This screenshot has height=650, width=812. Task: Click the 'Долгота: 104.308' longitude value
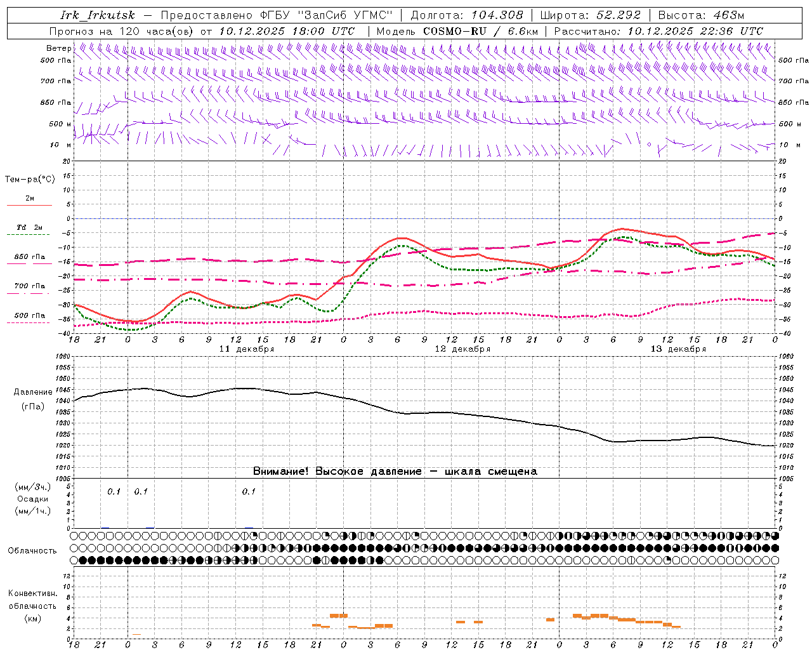tap(467, 15)
